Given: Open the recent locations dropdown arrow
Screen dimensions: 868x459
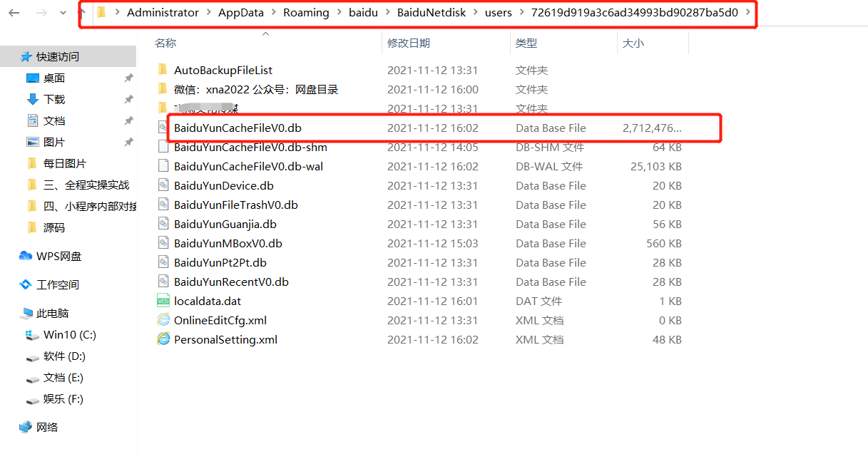Looking at the screenshot, I should 63,13.
